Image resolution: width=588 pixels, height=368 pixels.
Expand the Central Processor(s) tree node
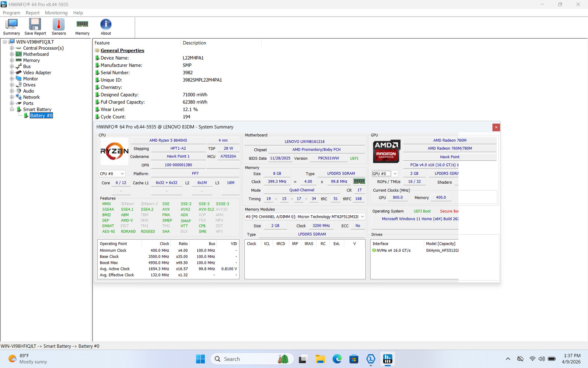point(12,48)
